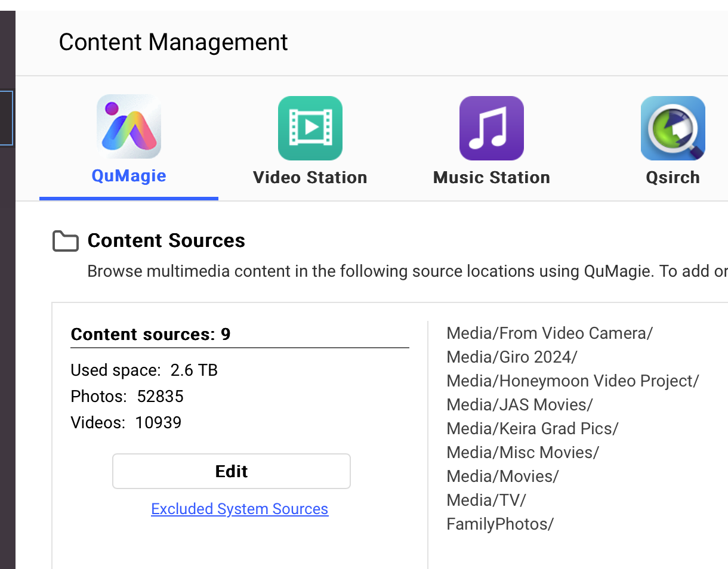This screenshot has width=728, height=569.
Task: Switch to the Video Station tab label
Action: tap(310, 177)
